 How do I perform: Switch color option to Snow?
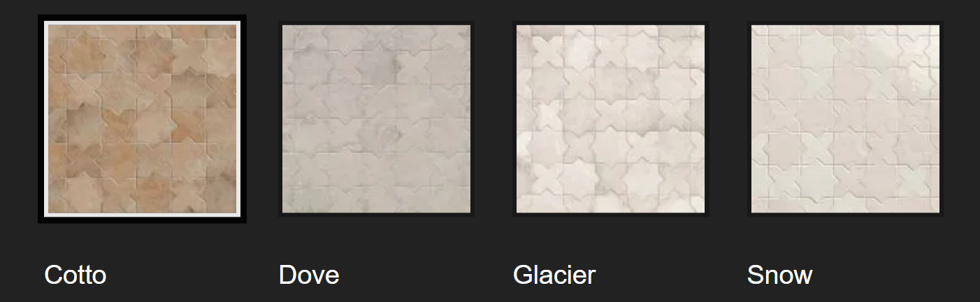tap(845, 119)
